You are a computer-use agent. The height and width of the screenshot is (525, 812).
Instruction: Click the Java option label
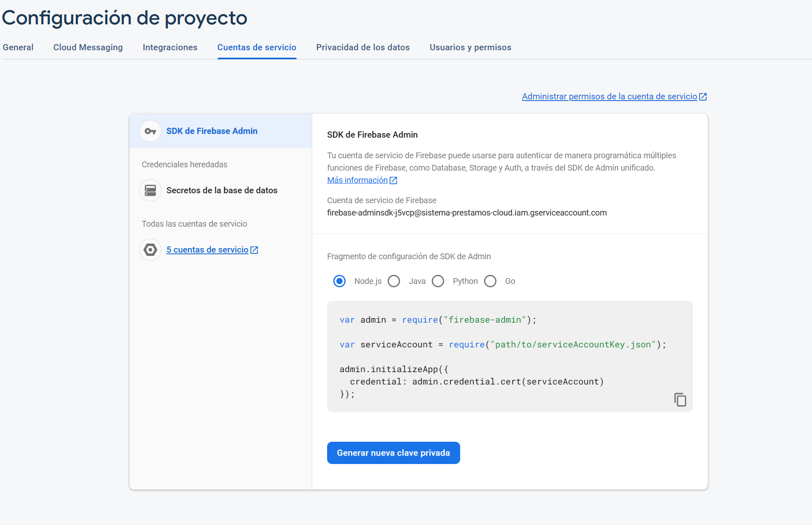[x=417, y=281]
